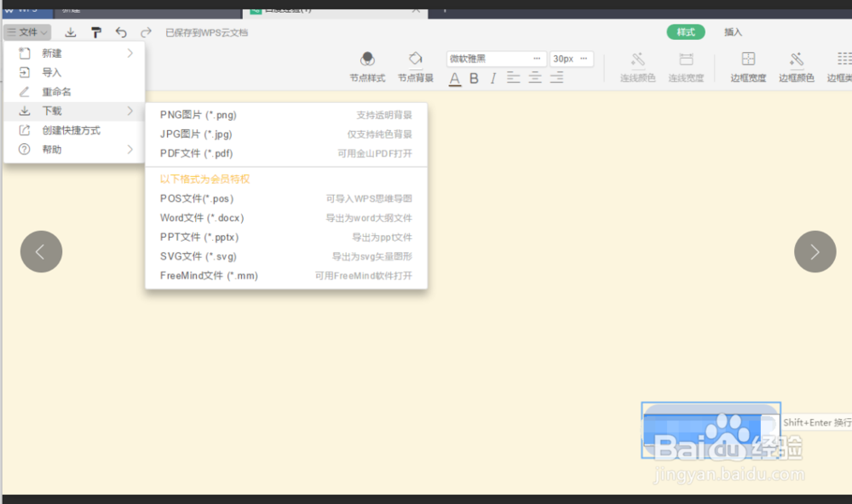
Task: Choose PDF文件 (*.pdf) export option
Action: click(194, 153)
